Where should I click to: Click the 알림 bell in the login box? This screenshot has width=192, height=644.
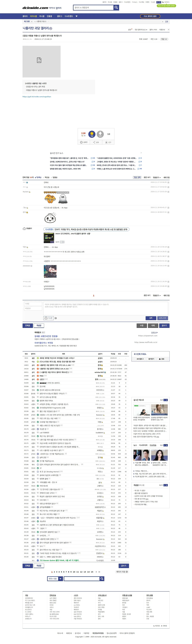click(x=161, y=359)
